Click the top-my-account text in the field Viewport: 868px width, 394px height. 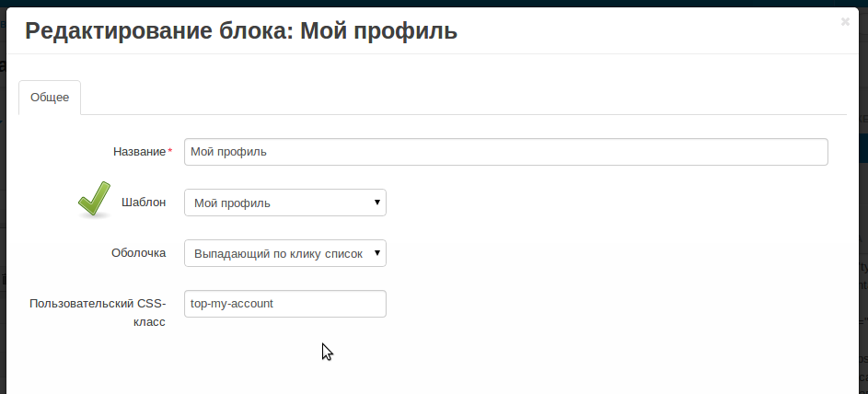[x=232, y=304]
